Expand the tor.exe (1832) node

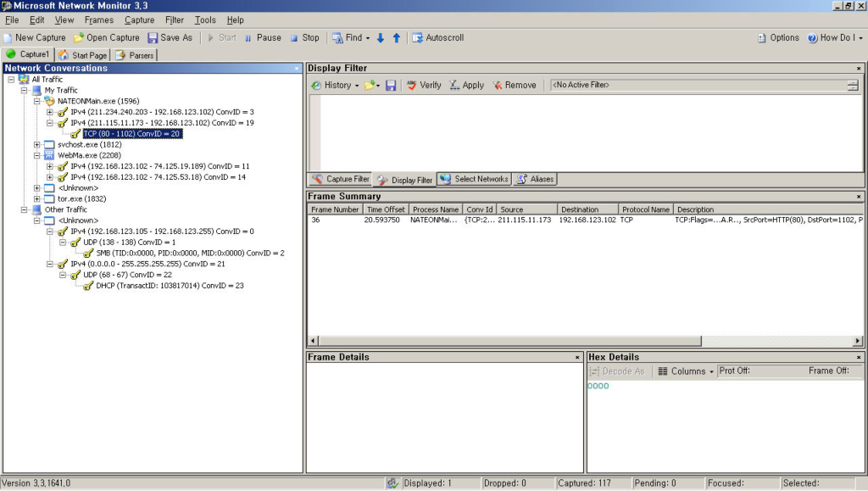pos(37,199)
